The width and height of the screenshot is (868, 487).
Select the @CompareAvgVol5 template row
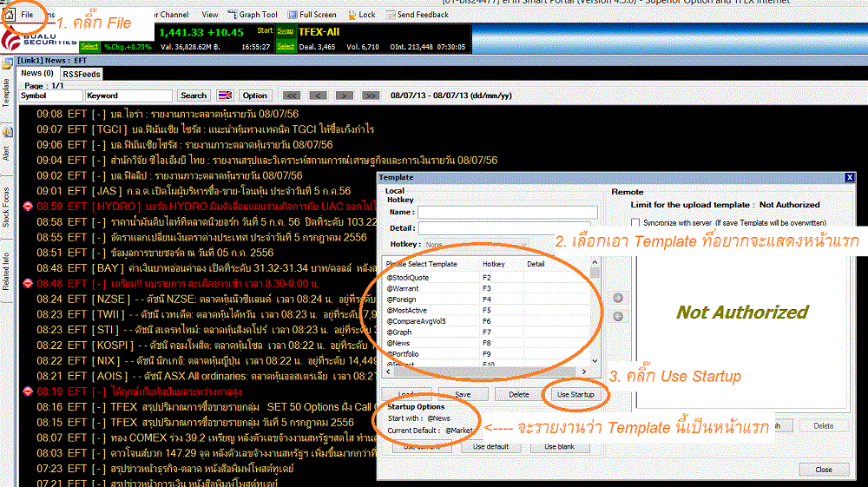[x=487, y=321]
